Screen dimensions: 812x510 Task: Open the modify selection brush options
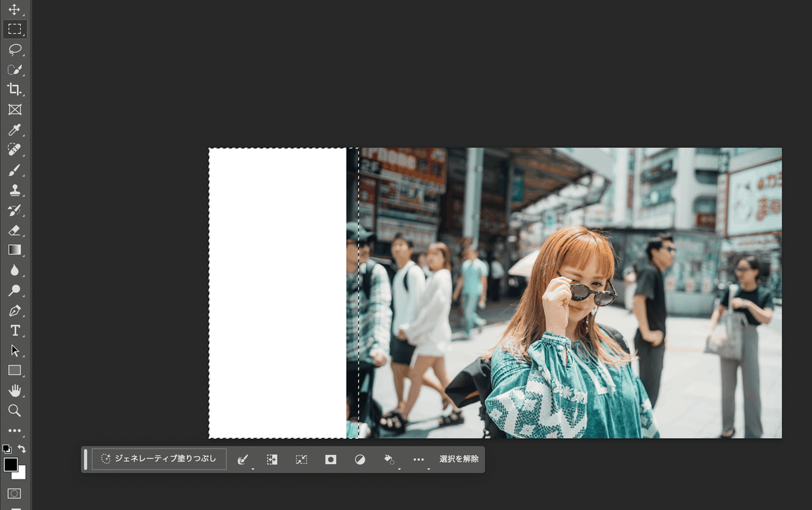pos(243,459)
